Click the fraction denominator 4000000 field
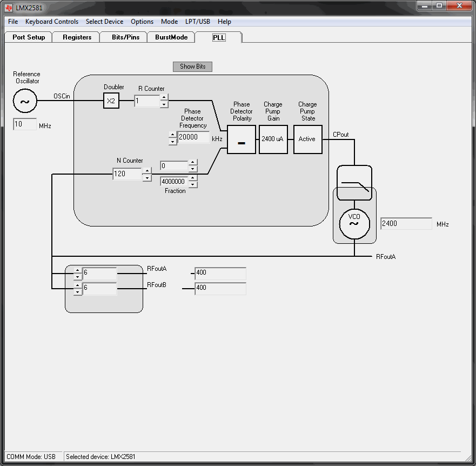476x466 pixels. point(175,181)
